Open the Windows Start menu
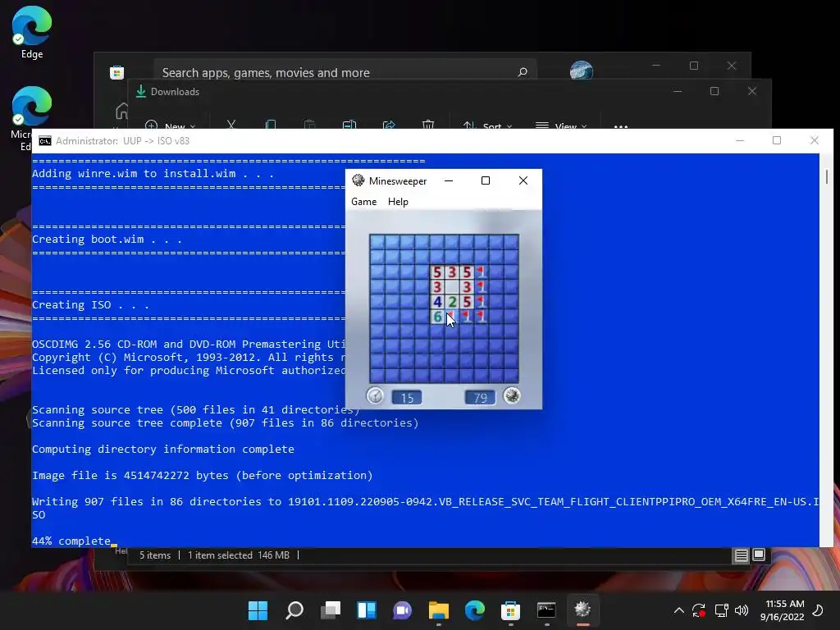 [x=258, y=610]
